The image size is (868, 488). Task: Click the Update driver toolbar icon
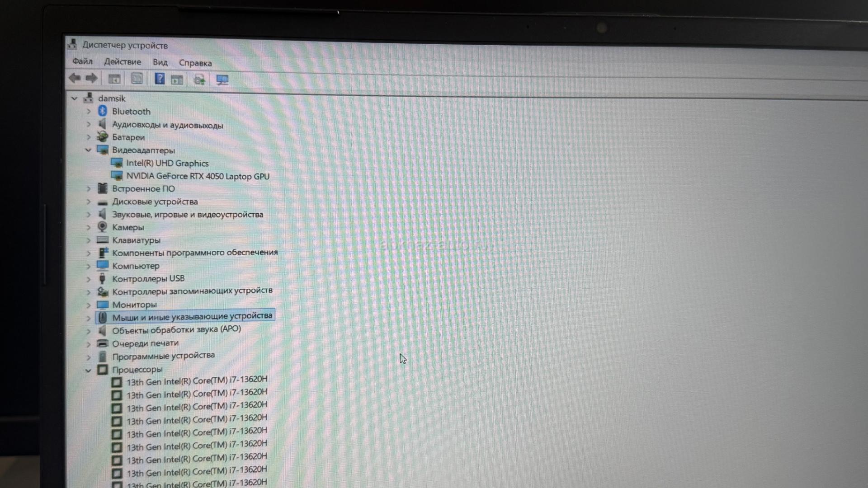click(199, 80)
